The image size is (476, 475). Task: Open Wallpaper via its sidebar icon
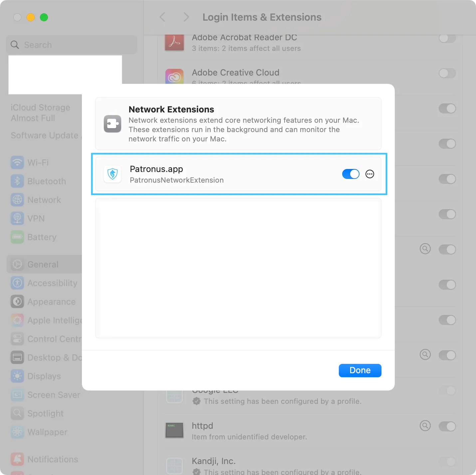click(x=17, y=432)
